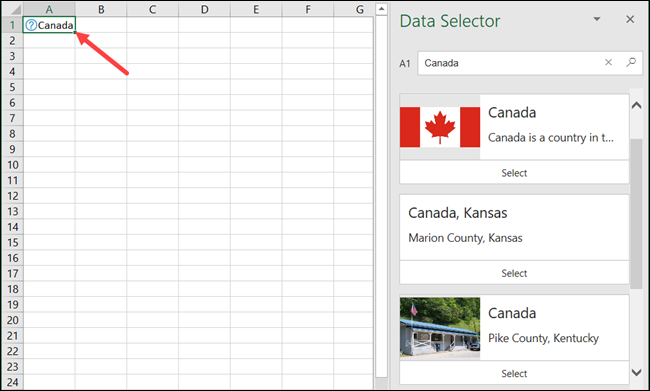Click the results list scrollbar thumb
The width and height of the screenshot is (650, 391).
(x=636, y=214)
